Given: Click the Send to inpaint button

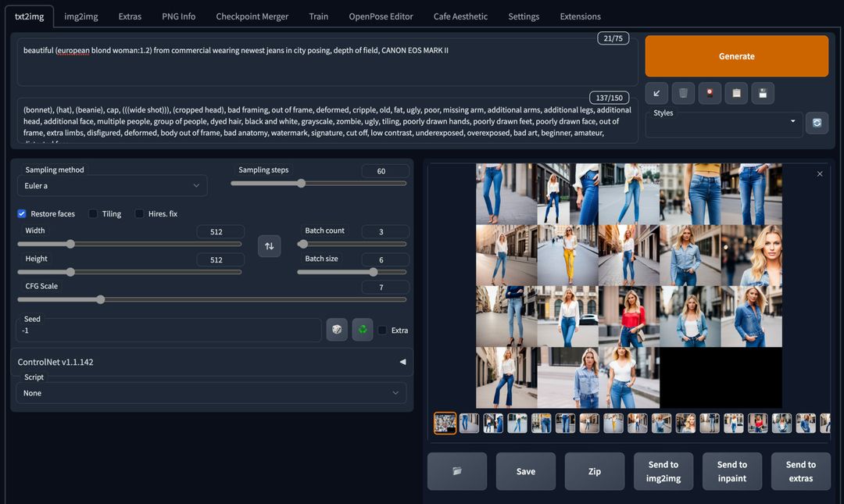Looking at the screenshot, I should click(731, 471).
